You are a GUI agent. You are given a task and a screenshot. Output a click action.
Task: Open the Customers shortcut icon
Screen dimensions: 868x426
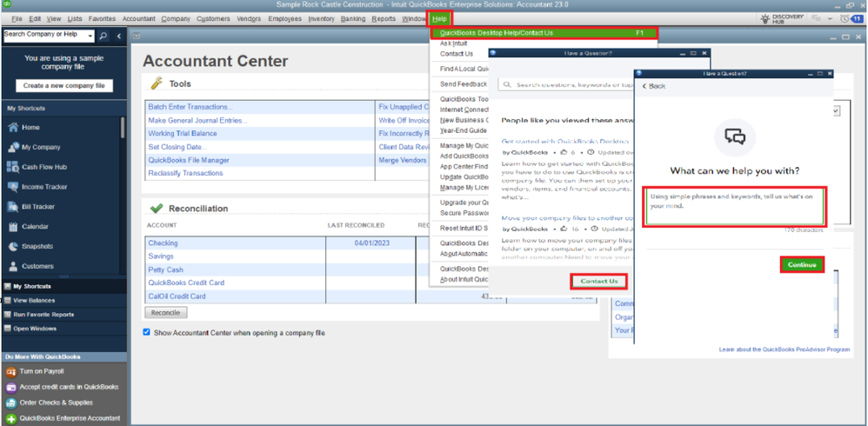click(x=13, y=266)
